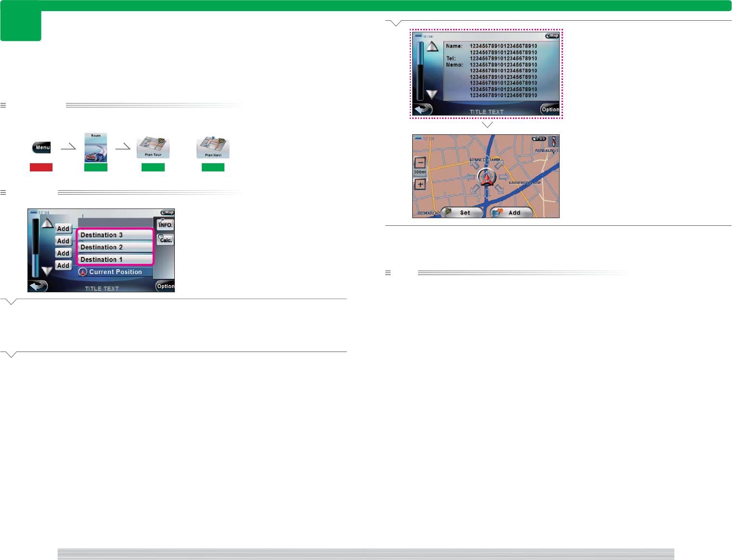Open the Route car tile
This screenshot has width=732, height=560.
(x=96, y=148)
